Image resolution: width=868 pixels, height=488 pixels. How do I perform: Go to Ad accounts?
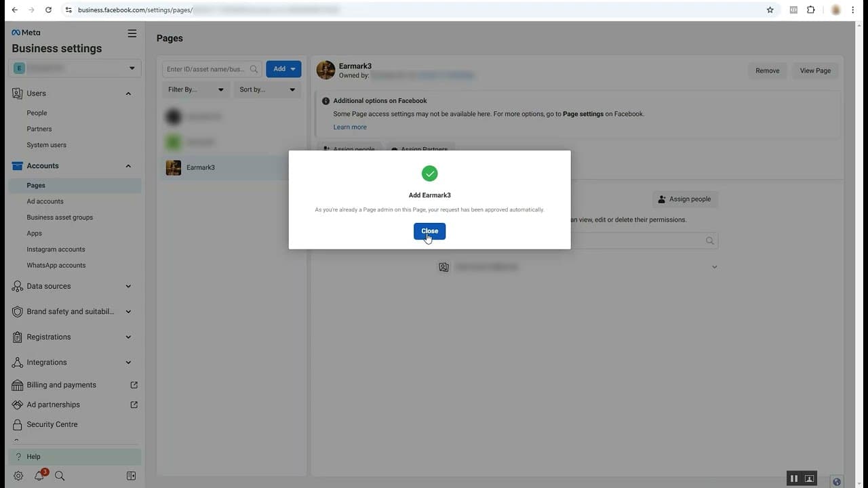click(45, 201)
